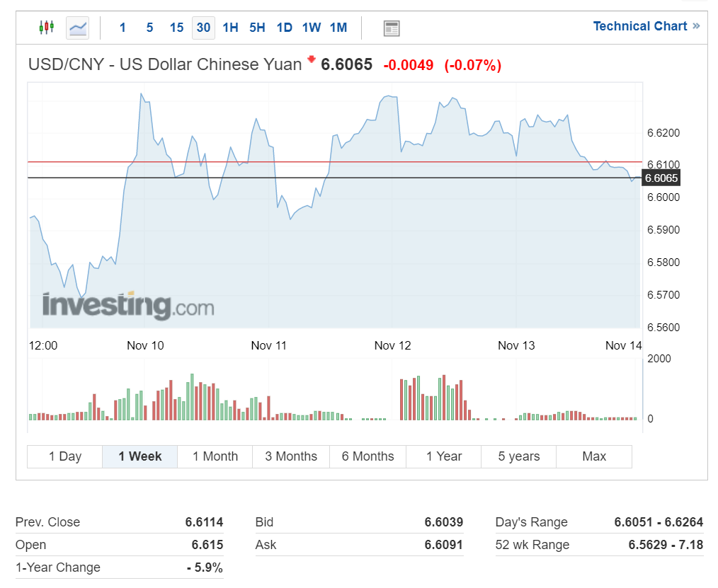The height and width of the screenshot is (588, 718).
Task: Click the Prev. Close label
Action: pyautogui.click(x=47, y=522)
